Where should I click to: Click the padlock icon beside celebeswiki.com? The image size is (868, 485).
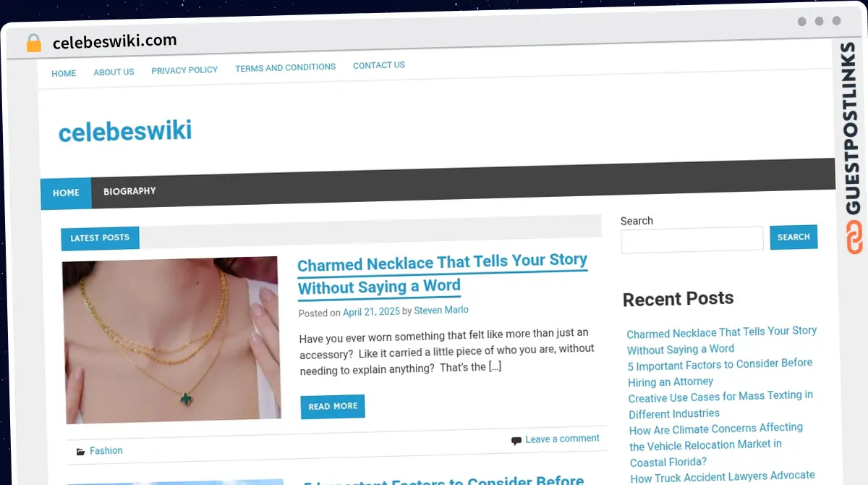[x=33, y=43]
